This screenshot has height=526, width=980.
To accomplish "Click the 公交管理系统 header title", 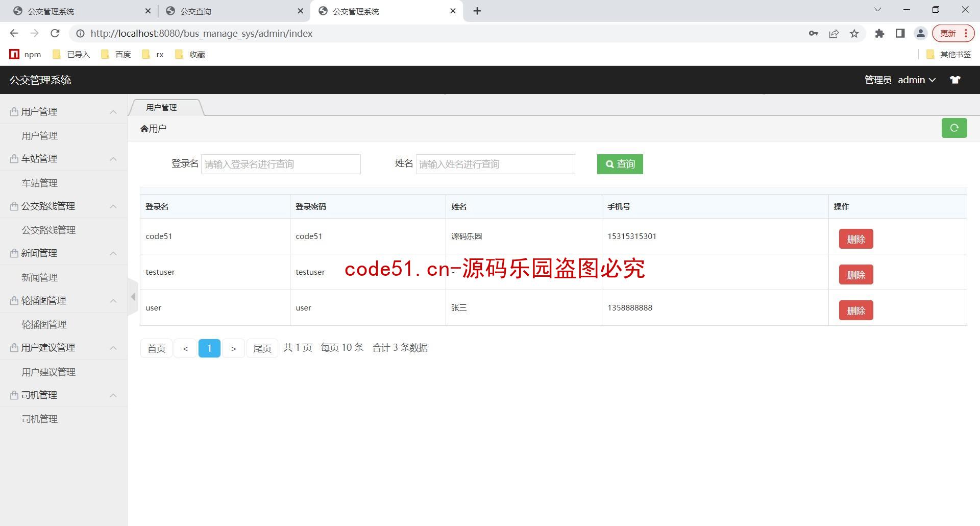I will coord(40,80).
